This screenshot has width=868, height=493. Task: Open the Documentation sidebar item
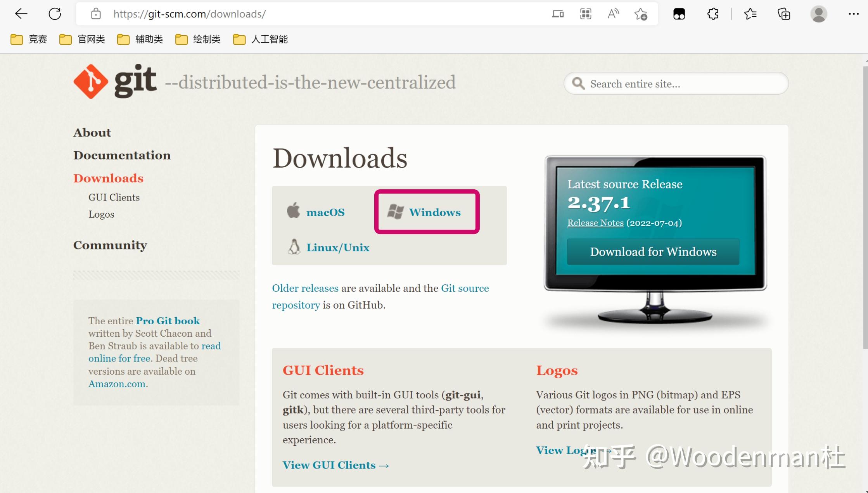[122, 155]
